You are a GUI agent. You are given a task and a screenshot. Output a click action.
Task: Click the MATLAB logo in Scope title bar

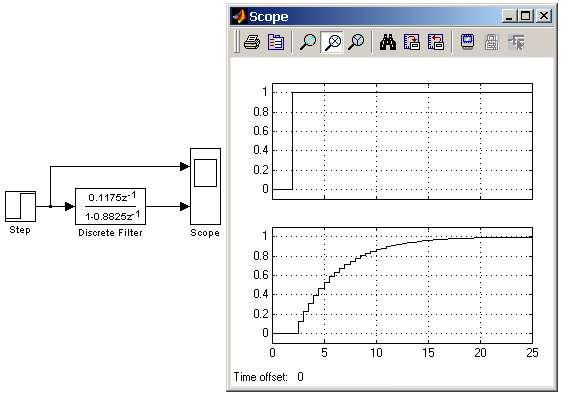pos(239,16)
